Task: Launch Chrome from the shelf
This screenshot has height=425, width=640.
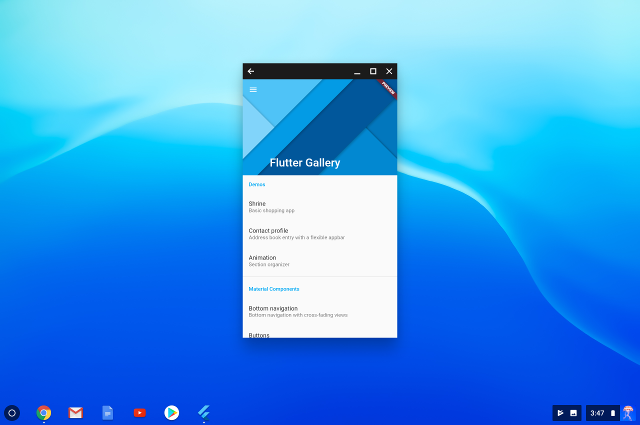Action: (x=44, y=413)
